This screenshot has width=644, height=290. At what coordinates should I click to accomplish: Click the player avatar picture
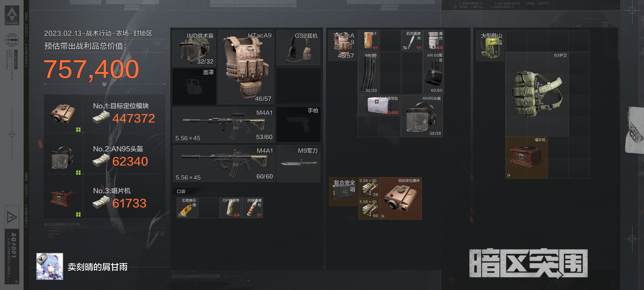50,266
